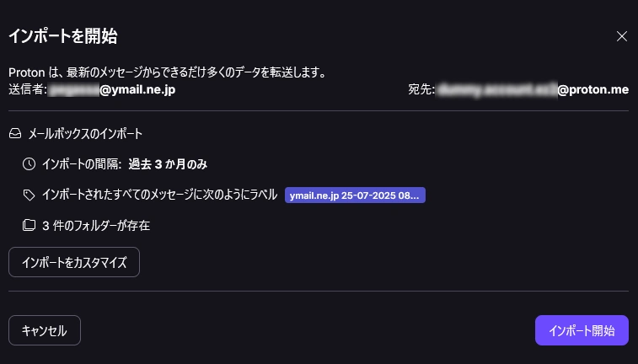Click the clock icon for import interval
Viewport: 638px width, 364px height.
pyautogui.click(x=29, y=164)
